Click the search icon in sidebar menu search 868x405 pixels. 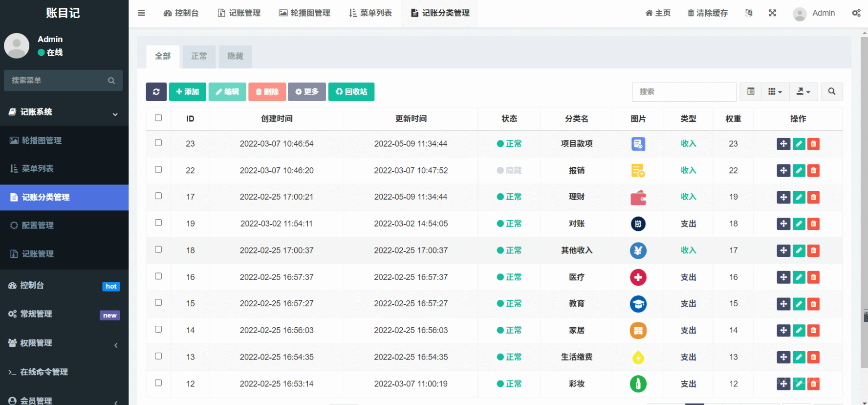111,81
